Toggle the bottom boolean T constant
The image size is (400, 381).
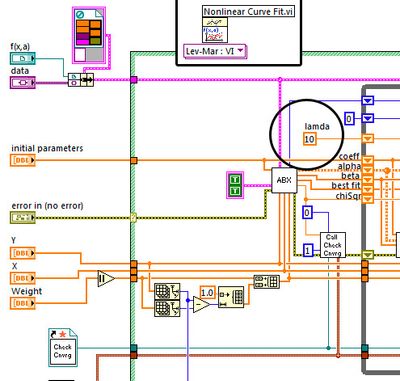(x=235, y=191)
